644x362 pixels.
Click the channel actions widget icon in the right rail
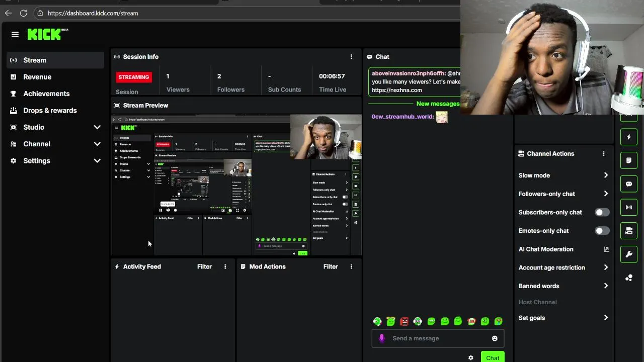coord(628,231)
